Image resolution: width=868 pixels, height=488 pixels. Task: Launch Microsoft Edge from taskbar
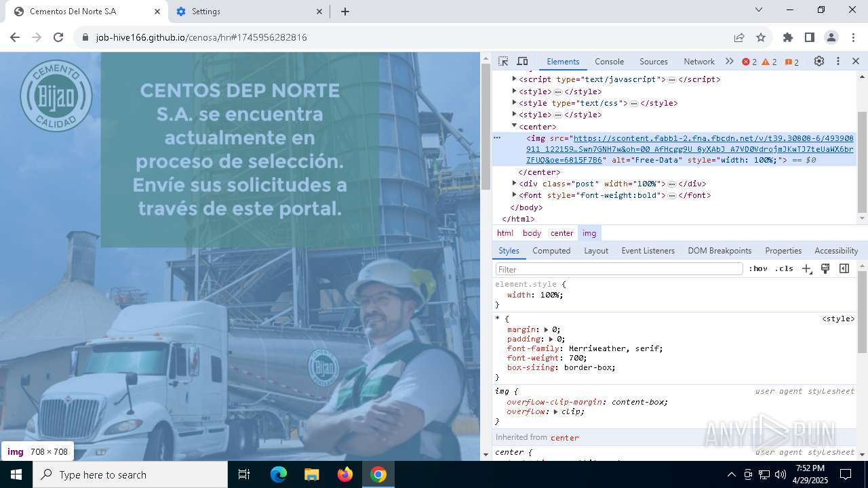pyautogui.click(x=279, y=474)
